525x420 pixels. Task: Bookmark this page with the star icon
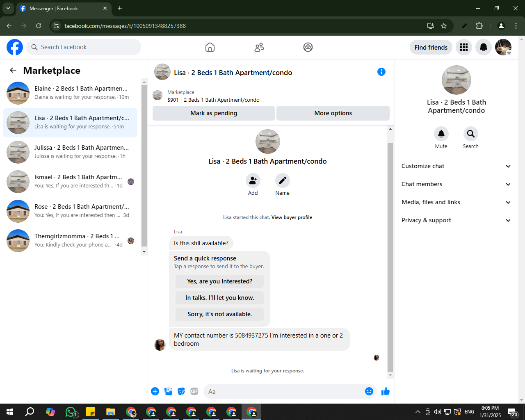pyautogui.click(x=444, y=26)
